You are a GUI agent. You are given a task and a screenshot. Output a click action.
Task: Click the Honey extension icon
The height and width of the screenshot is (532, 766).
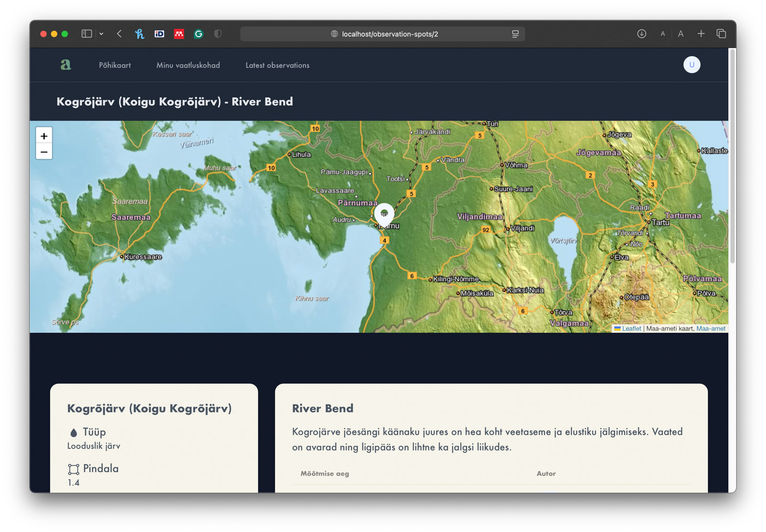(x=139, y=34)
